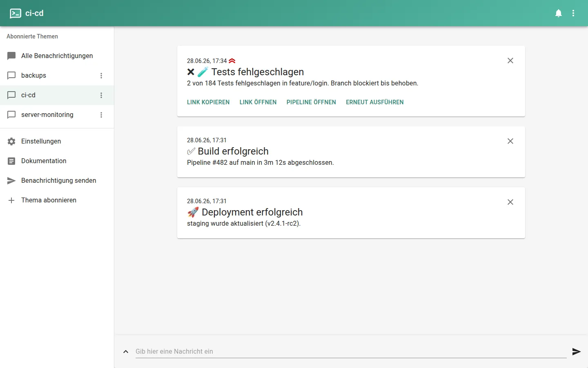Expand the message options caret
The height and width of the screenshot is (368, 588).
(126, 352)
